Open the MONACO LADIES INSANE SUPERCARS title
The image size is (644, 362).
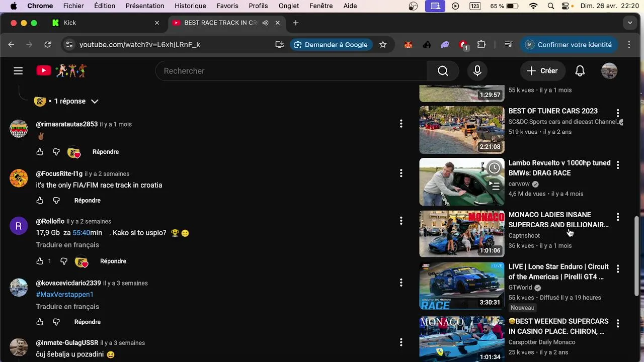click(x=558, y=220)
